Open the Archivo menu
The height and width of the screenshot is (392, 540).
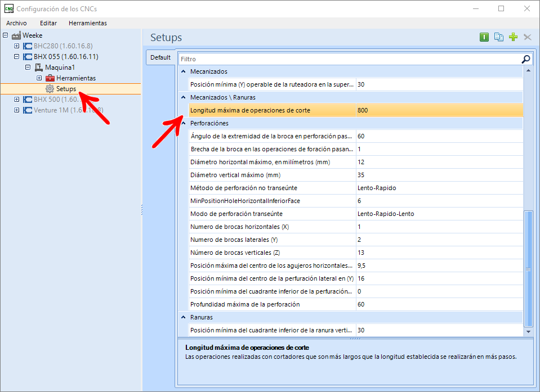coord(16,23)
